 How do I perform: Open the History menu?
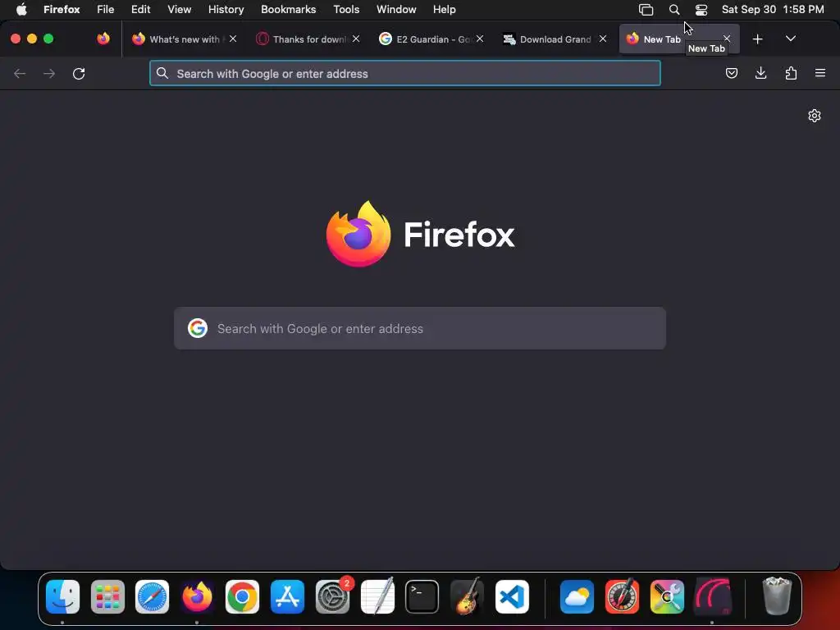coord(226,9)
